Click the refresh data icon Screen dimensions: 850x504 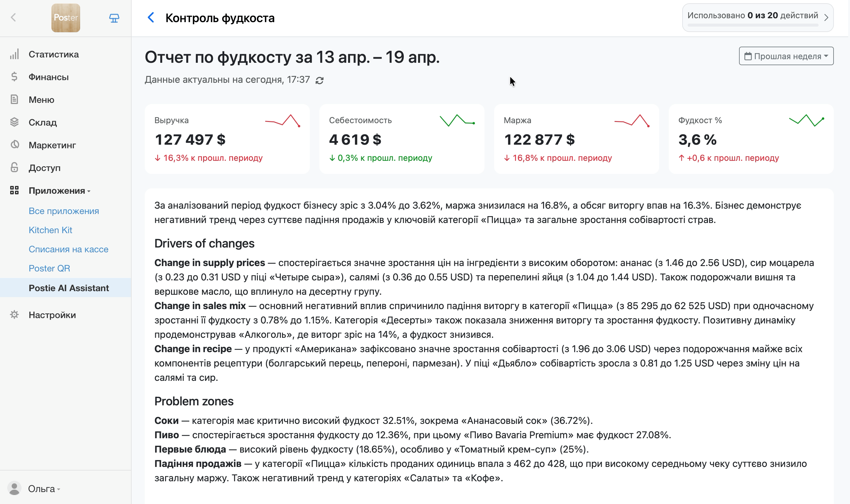pos(319,80)
